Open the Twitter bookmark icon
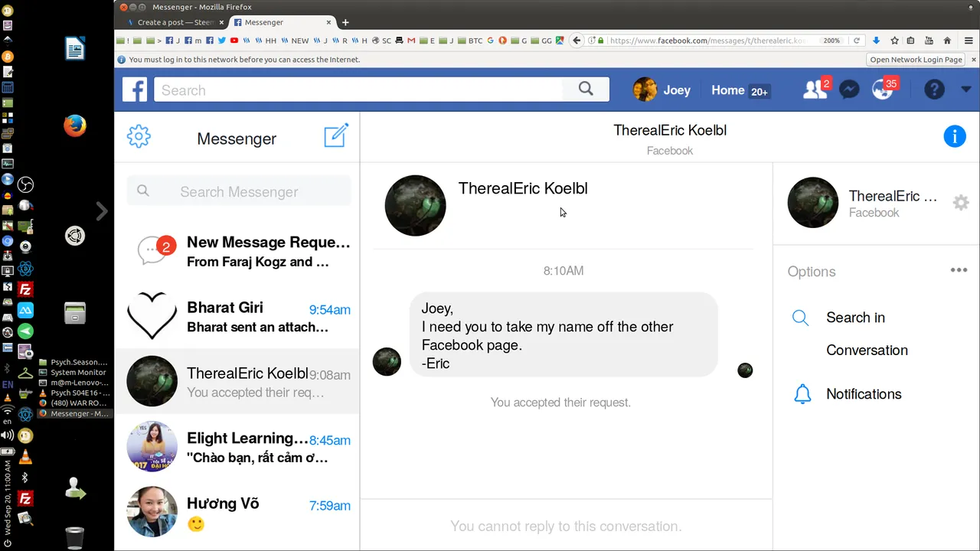The height and width of the screenshot is (551, 980). [x=222, y=41]
